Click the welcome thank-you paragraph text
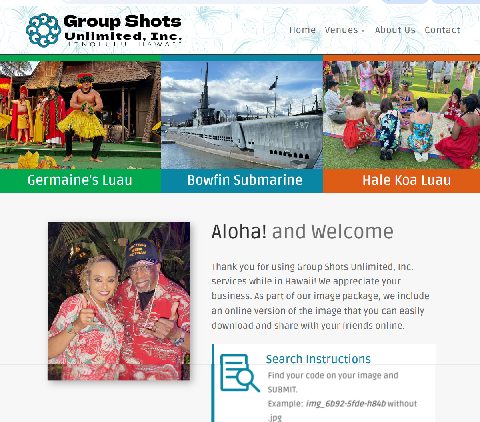The image size is (480, 422). (x=320, y=296)
